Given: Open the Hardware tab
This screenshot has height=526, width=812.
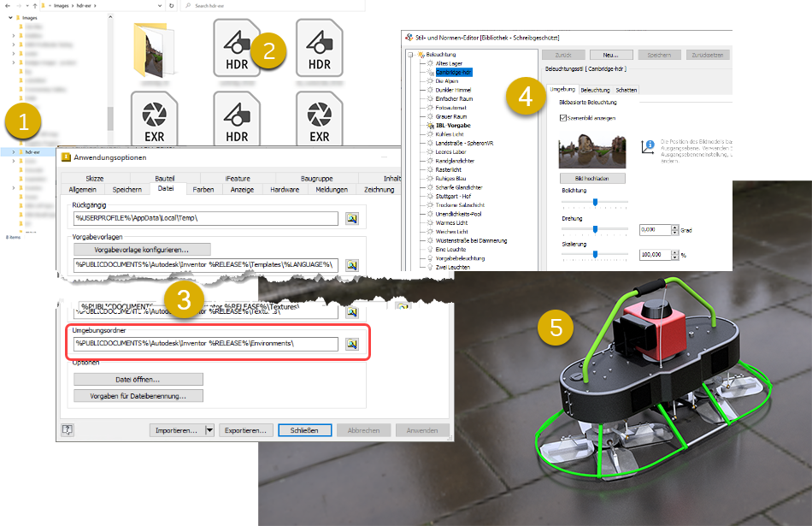Looking at the screenshot, I should click(285, 190).
